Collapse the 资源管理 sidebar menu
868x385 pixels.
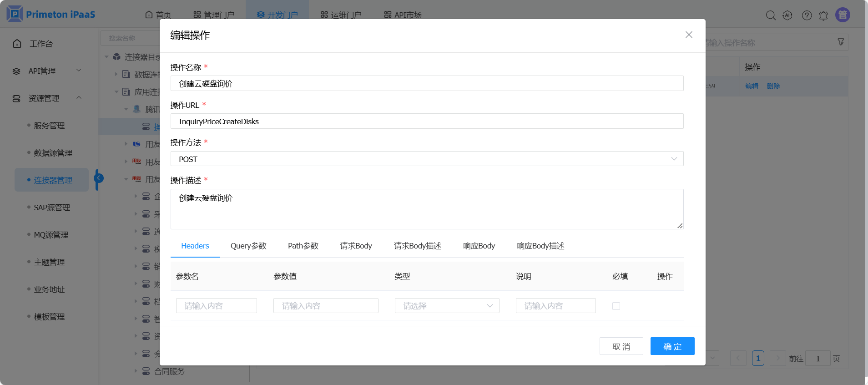(45, 98)
